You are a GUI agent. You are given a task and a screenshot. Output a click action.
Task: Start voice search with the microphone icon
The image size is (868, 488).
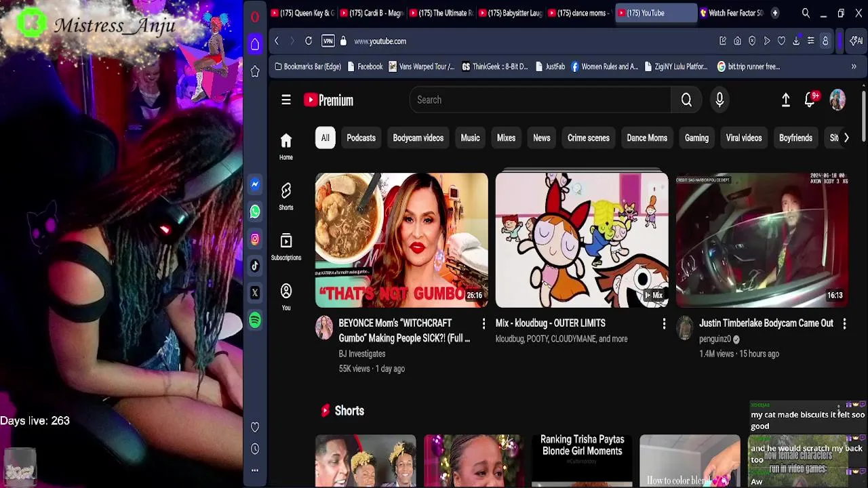click(719, 100)
